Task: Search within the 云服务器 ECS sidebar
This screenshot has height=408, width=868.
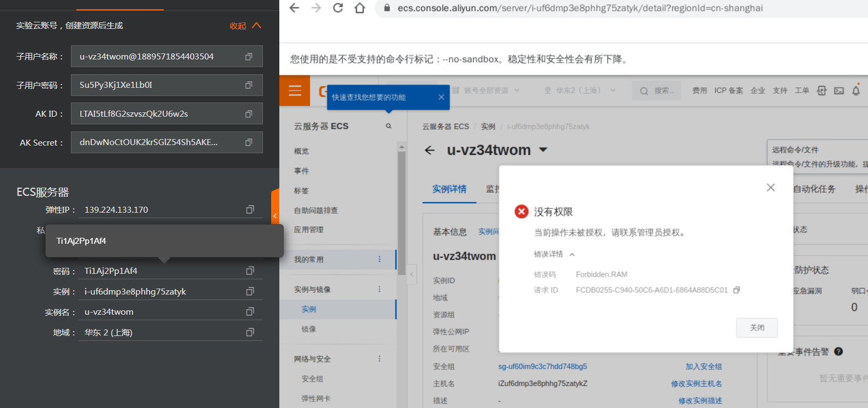Action: [x=388, y=126]
